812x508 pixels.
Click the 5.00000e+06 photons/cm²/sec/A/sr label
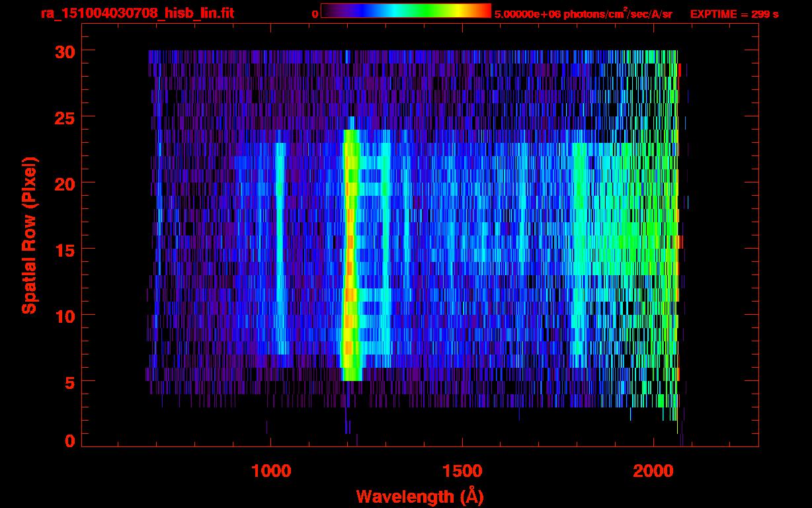point(583,13)
